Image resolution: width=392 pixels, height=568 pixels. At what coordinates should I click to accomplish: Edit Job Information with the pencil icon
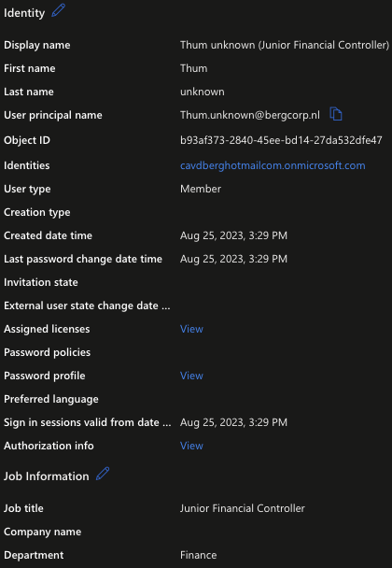point(103,474)
